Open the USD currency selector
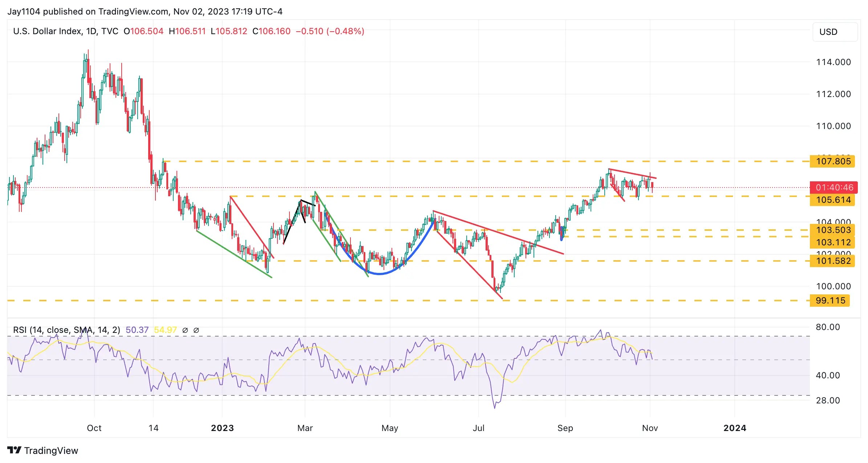The height and width of the screenshot is (463, 868). pyautogui.click(x=835, y=32)
